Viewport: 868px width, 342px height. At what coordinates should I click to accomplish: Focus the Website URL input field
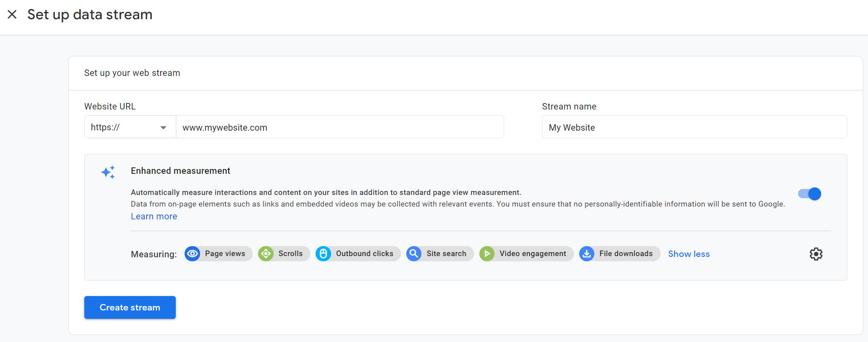pos(340,127)
